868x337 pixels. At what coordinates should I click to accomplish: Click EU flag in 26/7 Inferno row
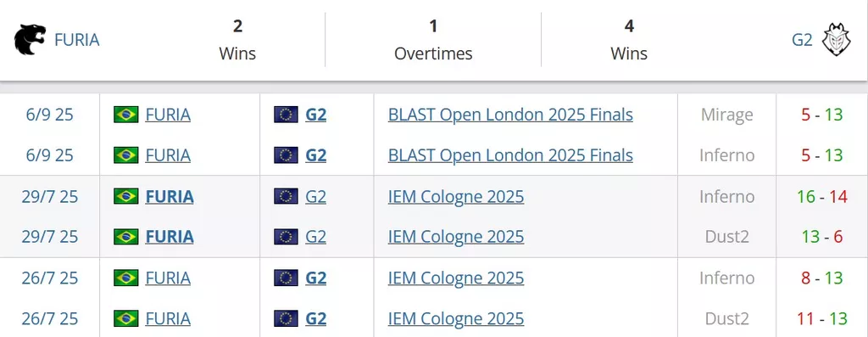coord(287,278)
